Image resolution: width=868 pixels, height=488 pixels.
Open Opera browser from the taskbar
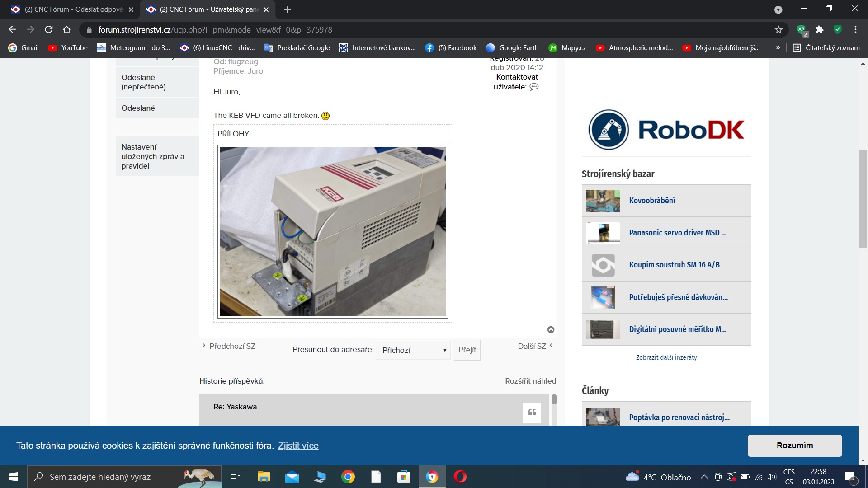(x=460, y=477)
